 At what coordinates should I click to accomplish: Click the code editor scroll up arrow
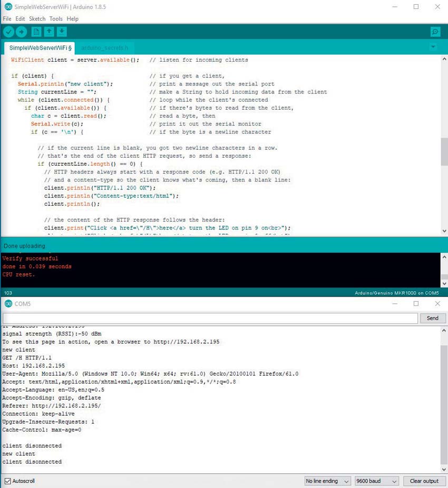click(444, 59)
